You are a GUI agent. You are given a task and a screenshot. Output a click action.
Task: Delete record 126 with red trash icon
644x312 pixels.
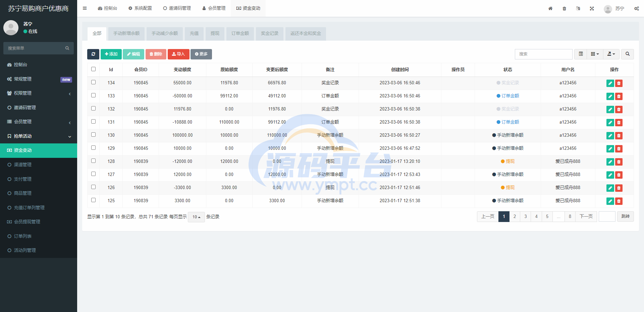(x=619, y=188)
